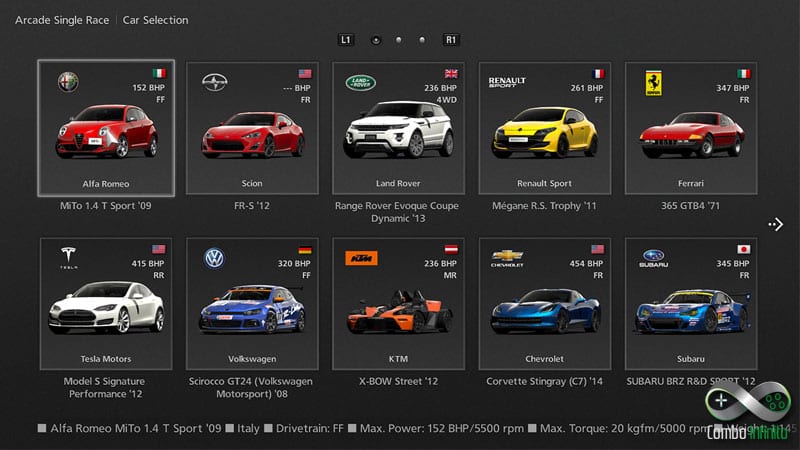Go to next car page with arrow

(776, 224)
